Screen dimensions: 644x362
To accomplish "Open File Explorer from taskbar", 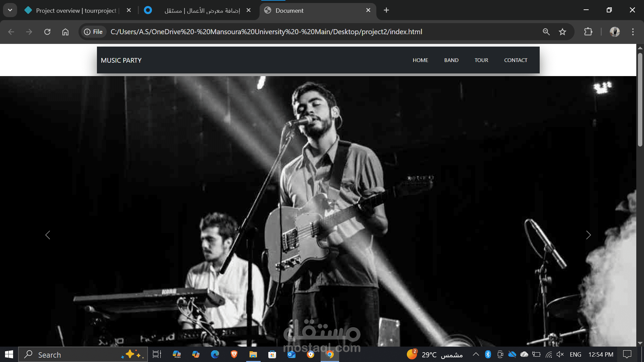I will coord(253,354).
